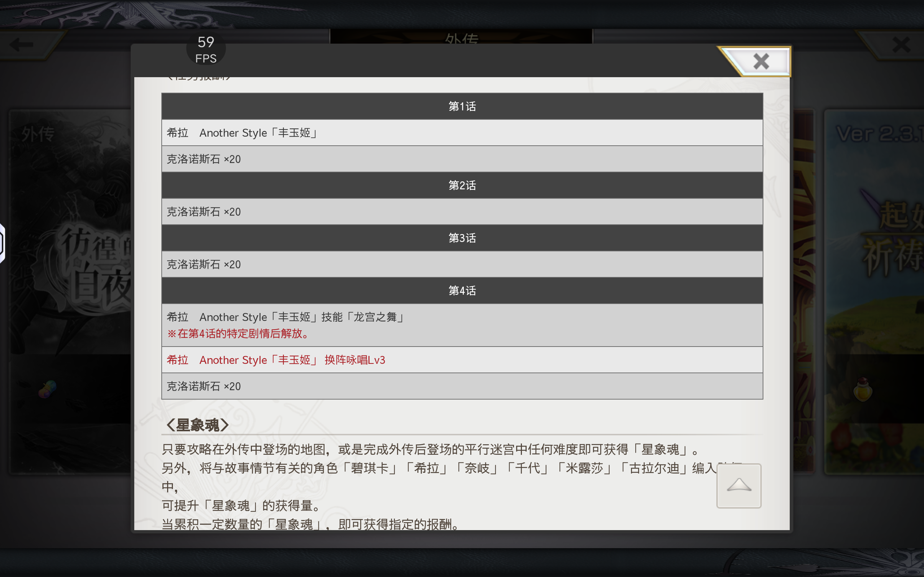Click red 换阵咏唱Lv3 reward text
This screenshot has width=924, height=577.
tap(354, 360)
